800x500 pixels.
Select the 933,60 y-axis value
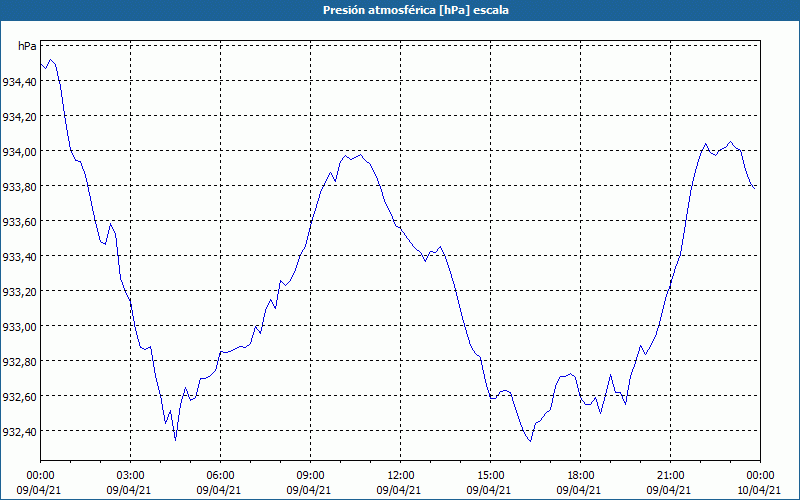[x=19, y=221]
